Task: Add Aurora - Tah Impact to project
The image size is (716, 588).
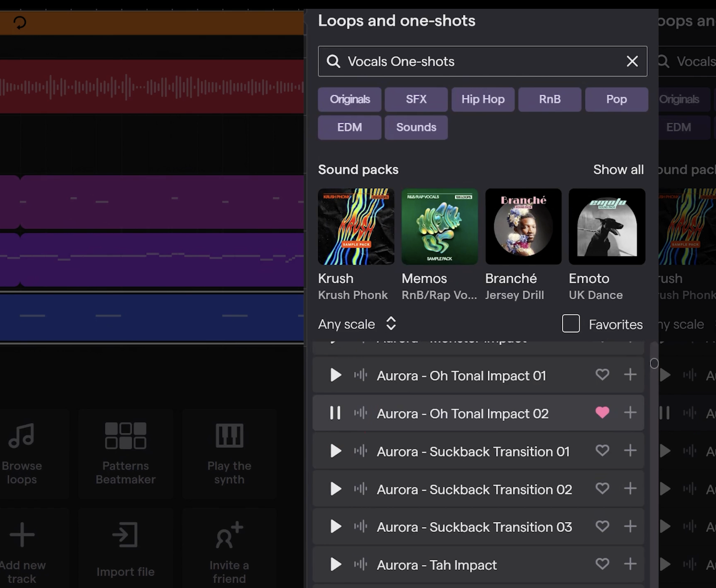Action: point(630,564)
